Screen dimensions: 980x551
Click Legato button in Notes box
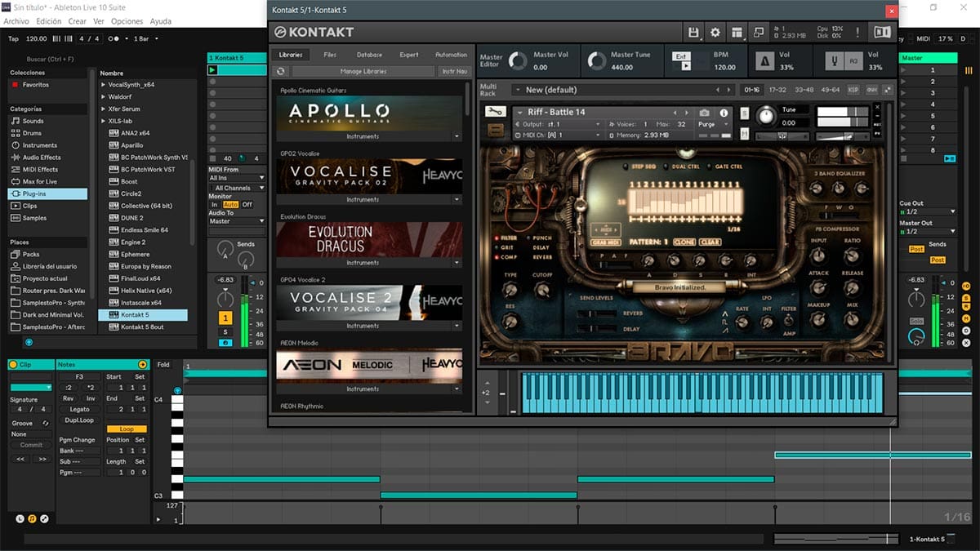click(x=79, y=409)
